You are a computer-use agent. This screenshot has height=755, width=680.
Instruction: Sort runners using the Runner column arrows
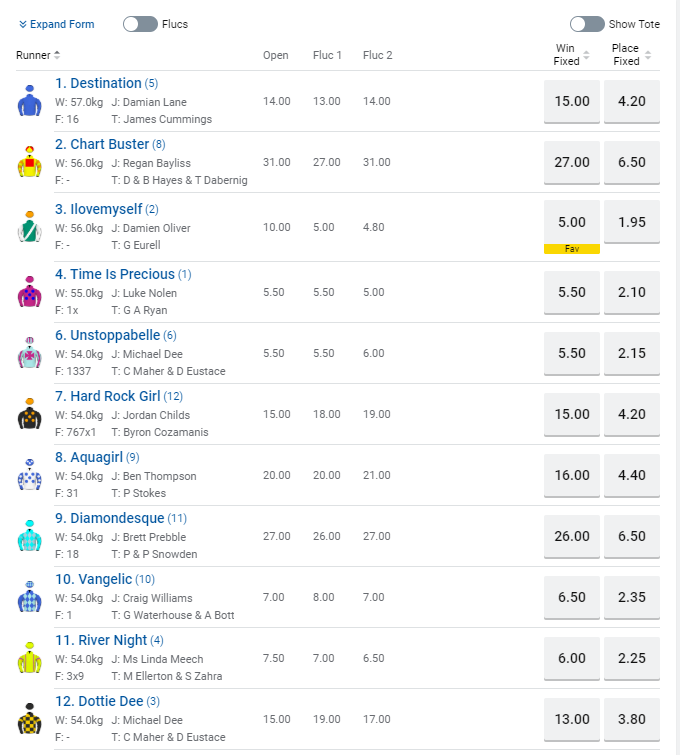[57, 55]
